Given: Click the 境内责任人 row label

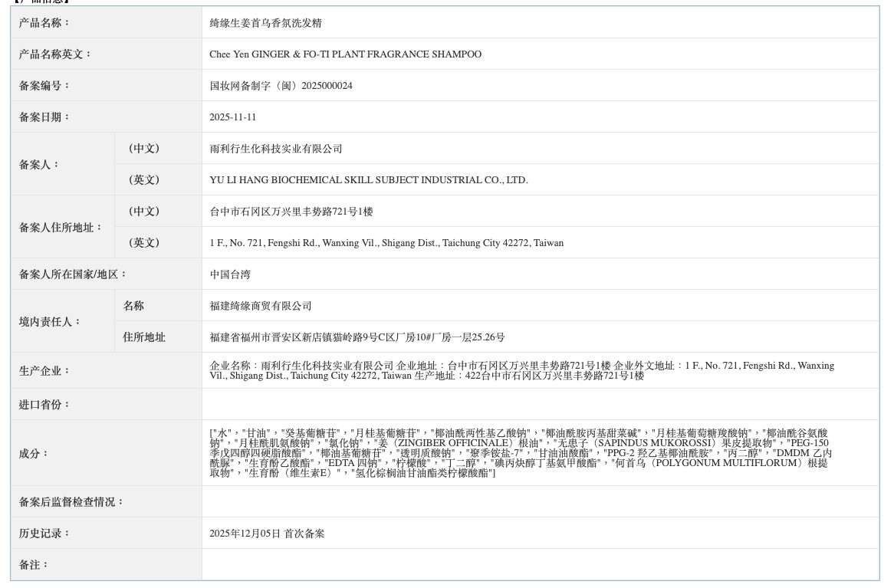Looking at the screenshot, I should click(x=50, y=322).
